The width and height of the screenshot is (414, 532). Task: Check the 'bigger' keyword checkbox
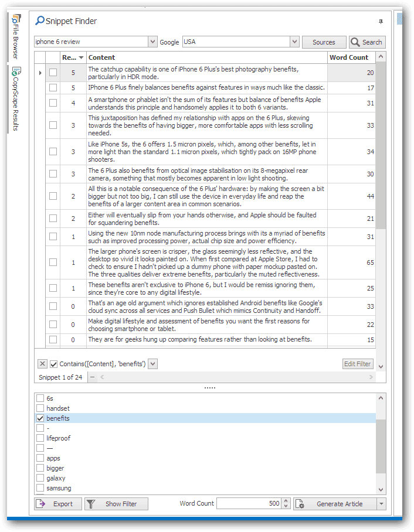click(x=40, y=468)
